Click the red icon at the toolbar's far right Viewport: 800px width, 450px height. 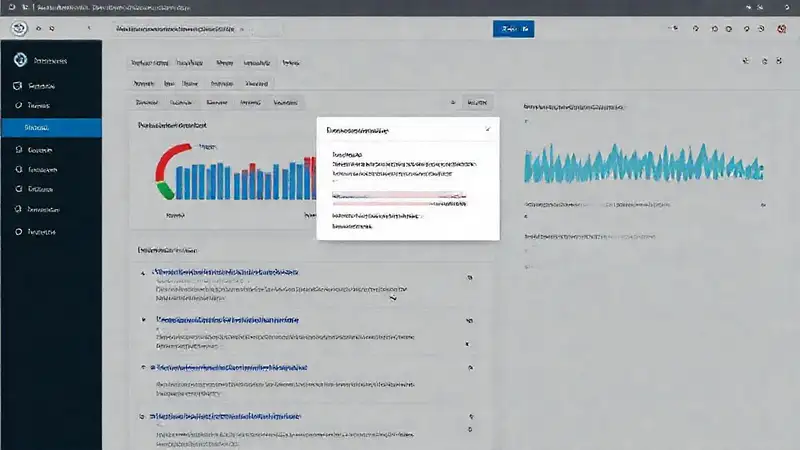[x=780, y=29]
